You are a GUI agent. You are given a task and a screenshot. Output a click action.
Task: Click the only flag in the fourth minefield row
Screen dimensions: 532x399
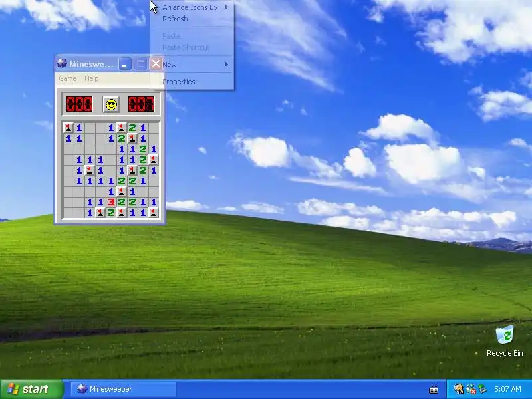coord(154,160)
